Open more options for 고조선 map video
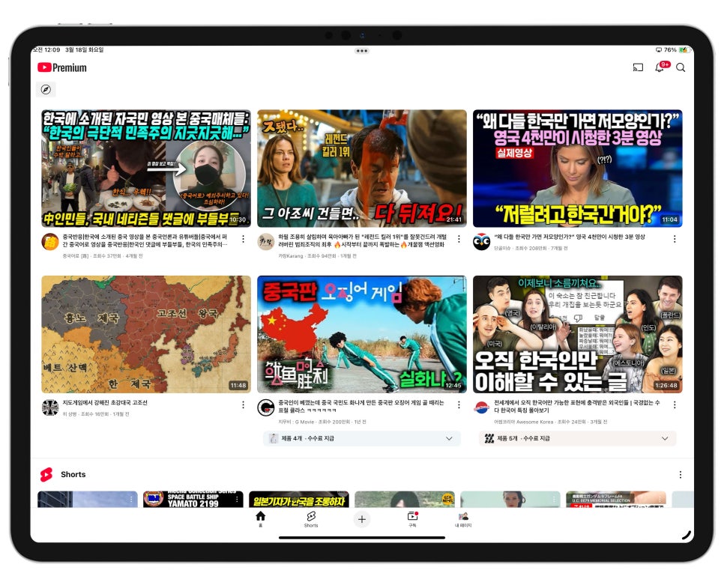This screenshot has height=588, width=724. pyautogui.click(x=243, y=404)
